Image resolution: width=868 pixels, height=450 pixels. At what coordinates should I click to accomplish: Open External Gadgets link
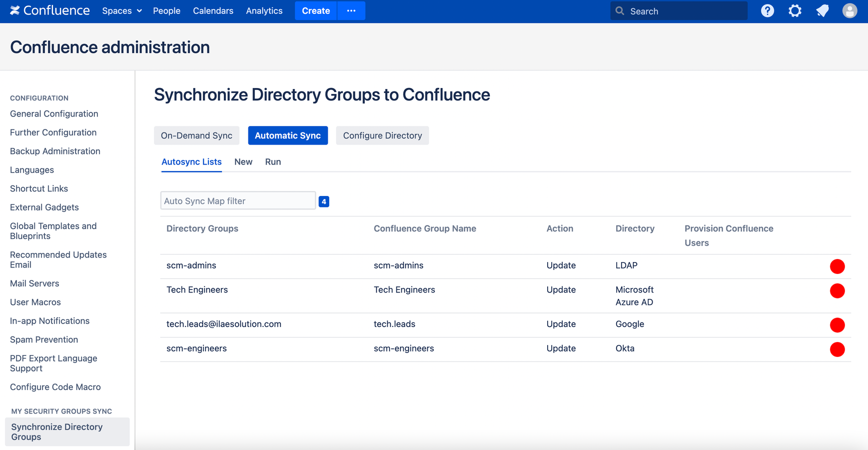44,207
